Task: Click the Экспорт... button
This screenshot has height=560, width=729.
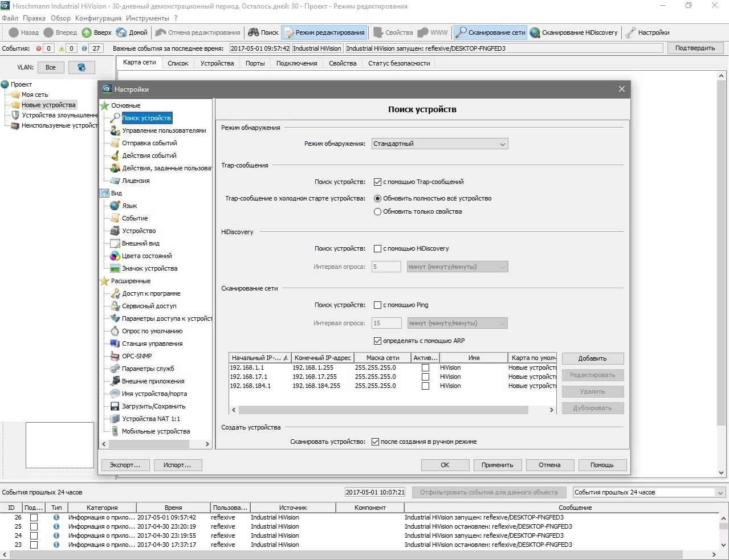Action: (x=125, y=465)
